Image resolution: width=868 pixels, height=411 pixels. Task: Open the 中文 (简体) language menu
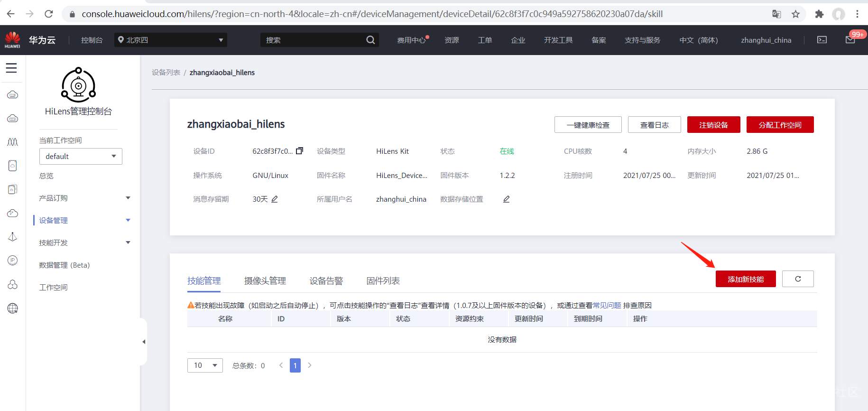click(x=699, y=40)
